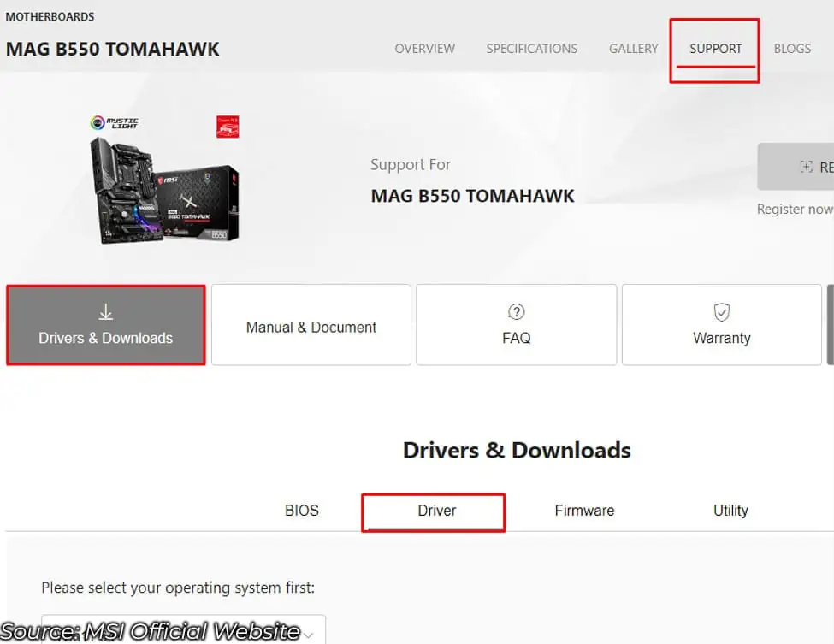Viewport: 834px width, 644px height.
Task: Open the FAQ card
Action: coord(516,325)
